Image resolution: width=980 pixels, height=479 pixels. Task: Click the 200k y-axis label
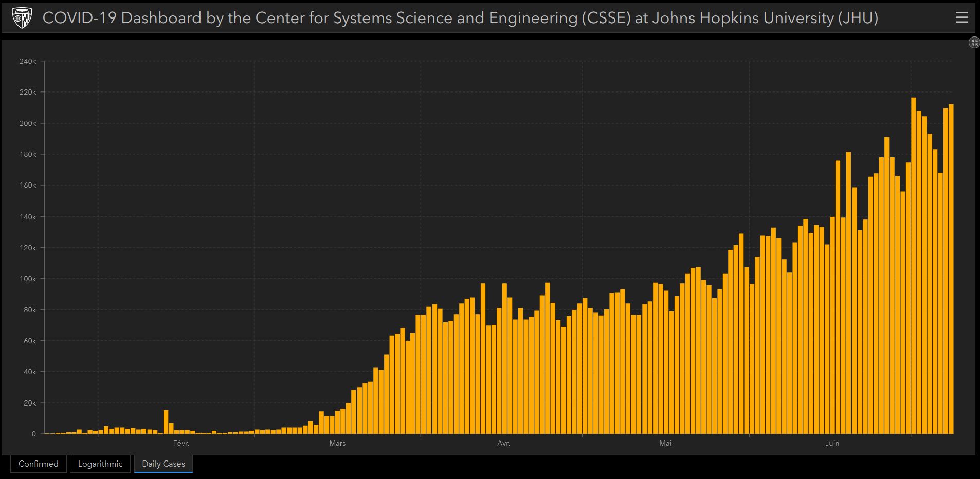tap(28, 123)
